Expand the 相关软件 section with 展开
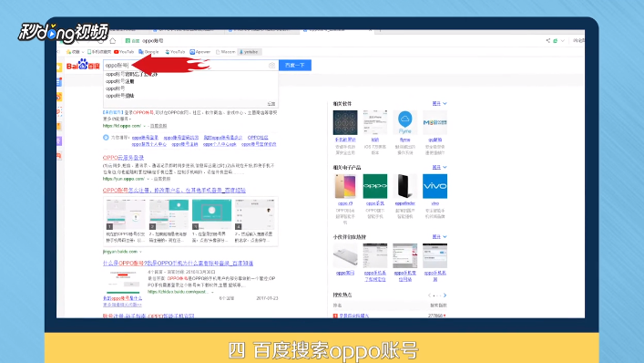Image resolution: width=644 pixels, height=363 pixels. point(439,104)
